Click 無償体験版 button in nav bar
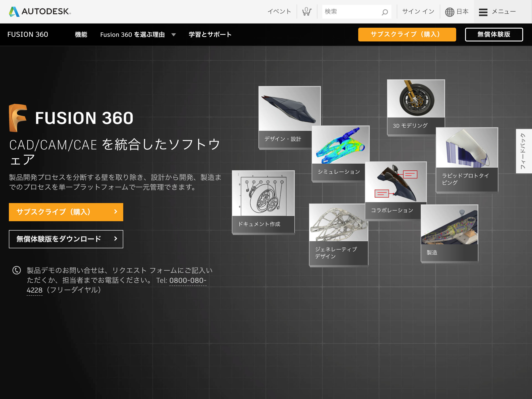The height and width of the screenshot is (399, 532). pyautogui.click(x=494, y=34)
